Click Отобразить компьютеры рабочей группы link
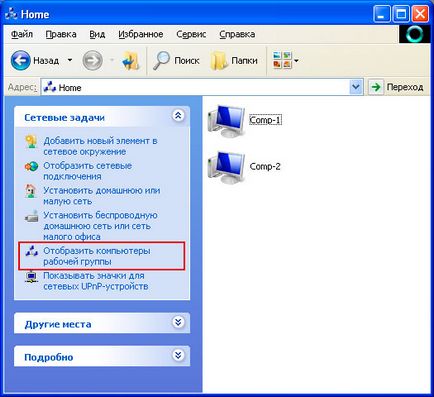 tap(97, 256)
